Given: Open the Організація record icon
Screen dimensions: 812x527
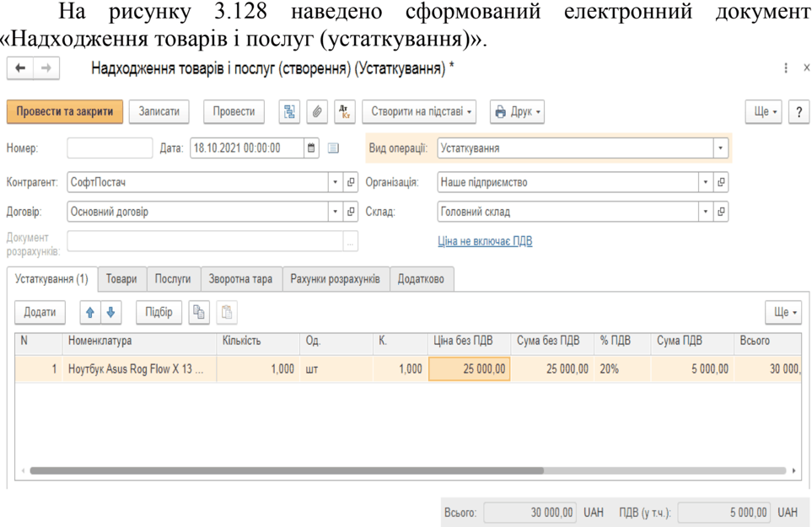Looking at the screenshot, I should click(721, 182).
